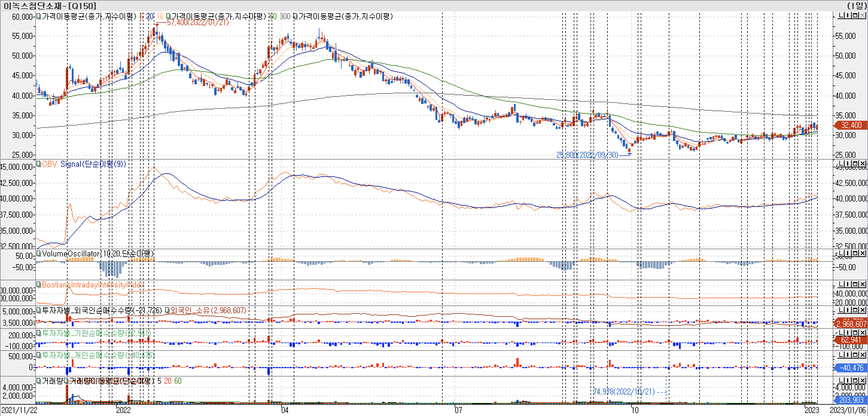
Task: Click the L-shaped button in price chart panel
Action: pyautogui.click(x=840, y=16)
